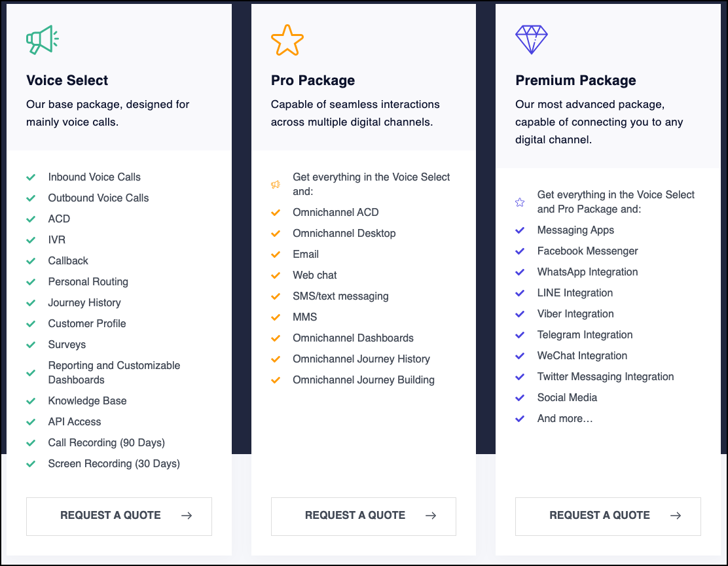Click the WhatsApp Integration feature text
Image resolution: width=728 pixels, height=566 pixels.
pyautogui.click(x=587, y=272)
